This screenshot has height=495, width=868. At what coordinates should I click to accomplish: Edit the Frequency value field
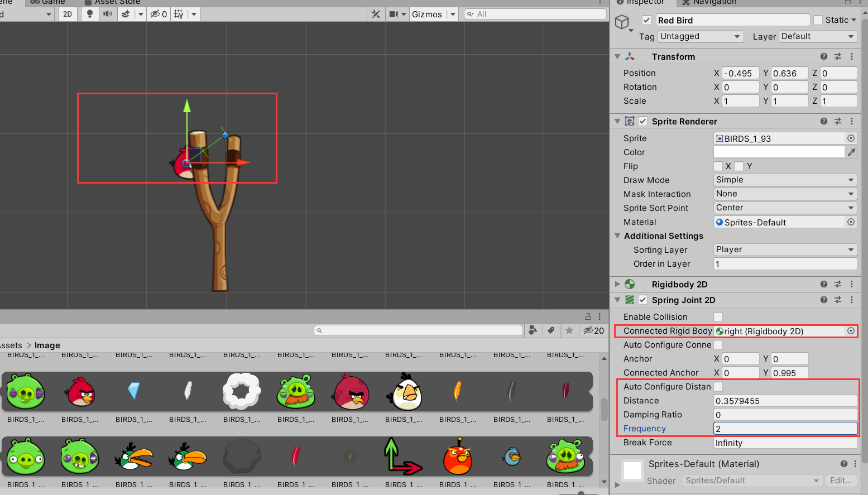tap(785, 428)
